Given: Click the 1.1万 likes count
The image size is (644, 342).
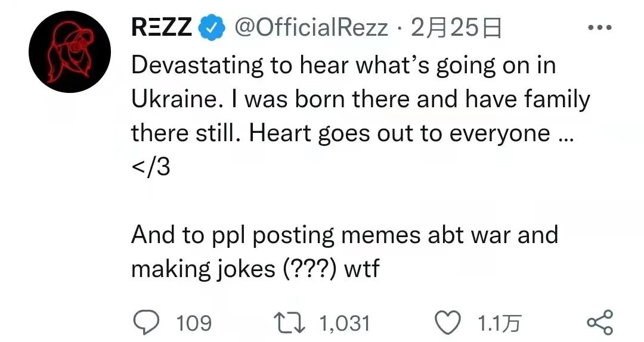Looking at the screenshot, I should (x=500, y=324).
